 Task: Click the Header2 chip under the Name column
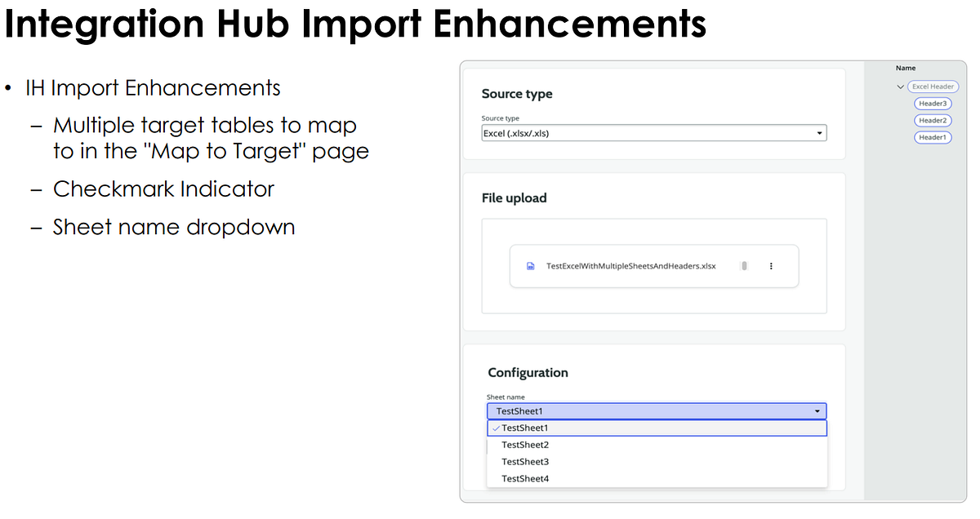coord(933,120)
